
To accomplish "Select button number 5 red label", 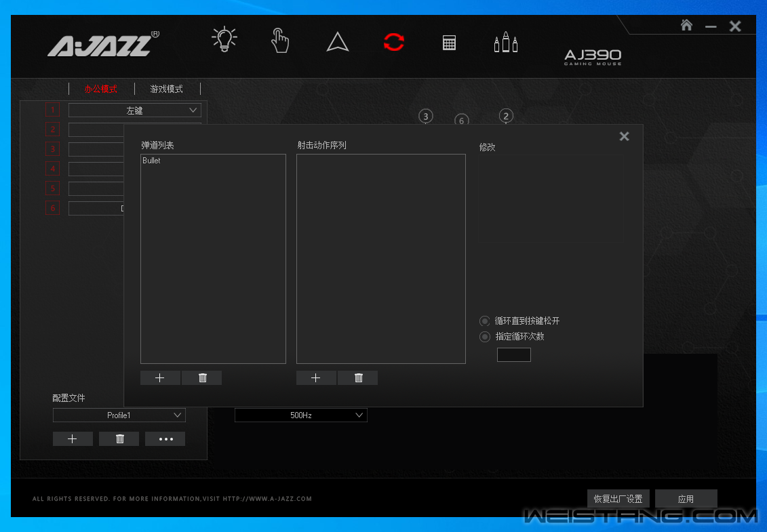I will [53, 189].
